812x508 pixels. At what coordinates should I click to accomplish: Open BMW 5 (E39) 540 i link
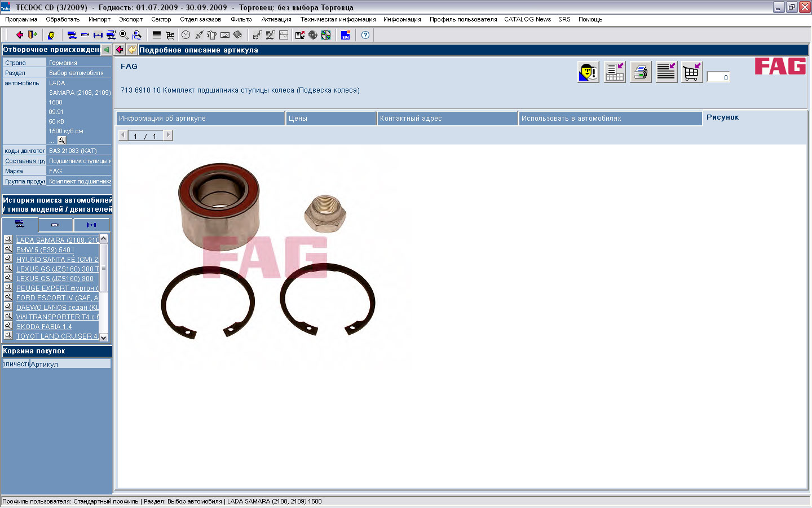click(45, 249)
